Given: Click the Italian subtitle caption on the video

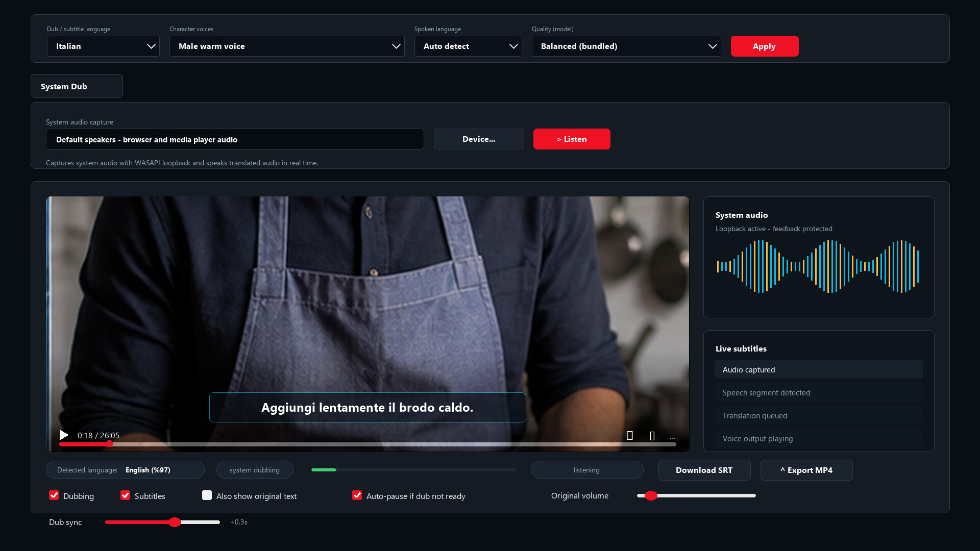Looking at the screenshot, I should pyautogui.click(x=367, y=407).
